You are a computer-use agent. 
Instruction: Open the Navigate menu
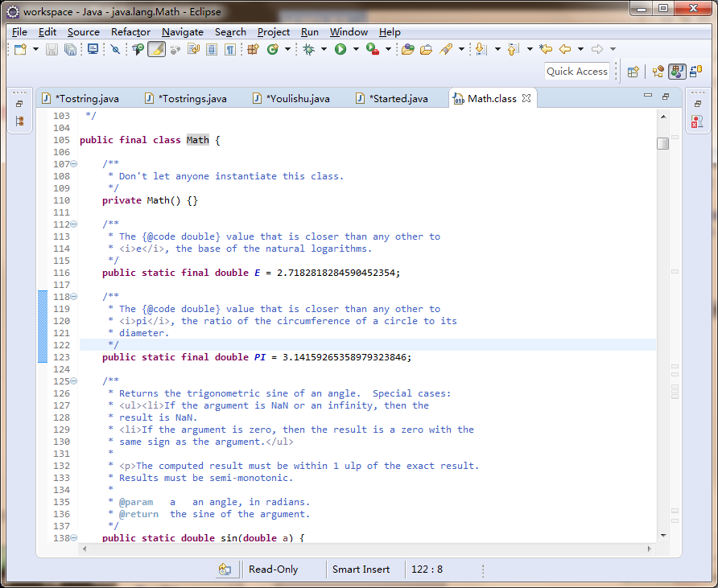click(183, 32)
